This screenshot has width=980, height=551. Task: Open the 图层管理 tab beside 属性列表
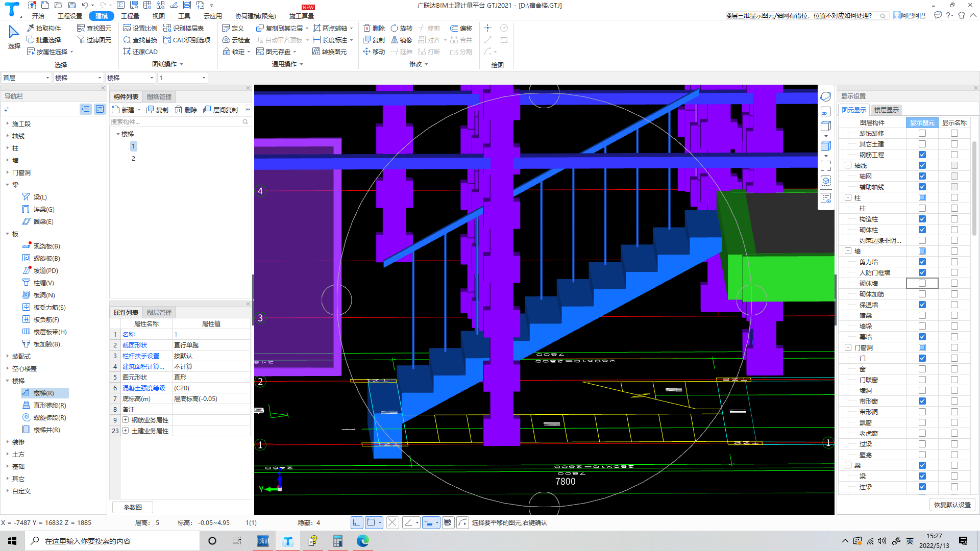click(x=159, y=312)
